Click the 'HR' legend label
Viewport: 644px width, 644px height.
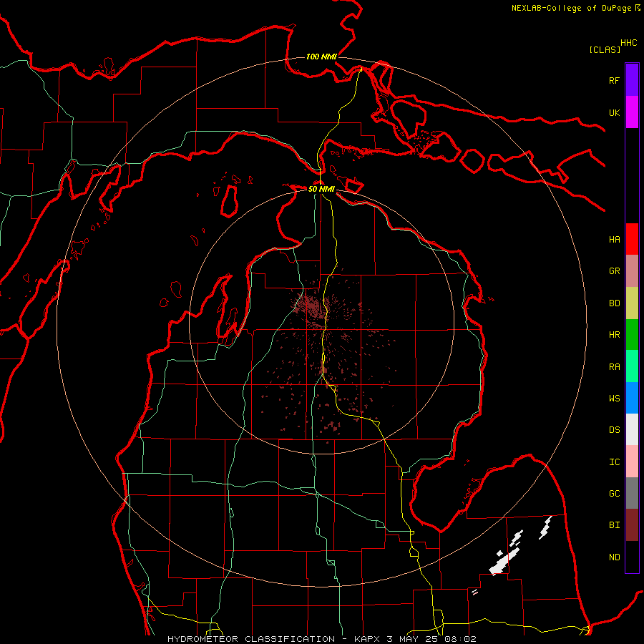(614, 335)
